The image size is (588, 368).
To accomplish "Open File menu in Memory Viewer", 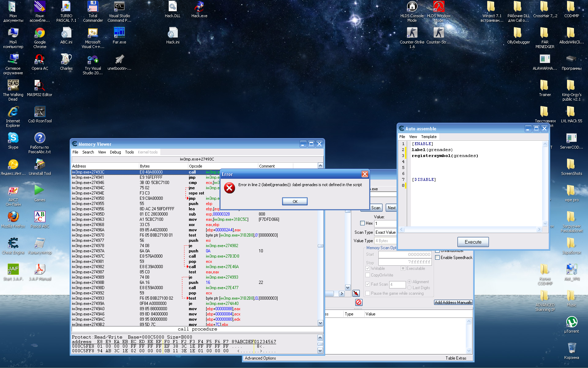I will click(75, 152).
